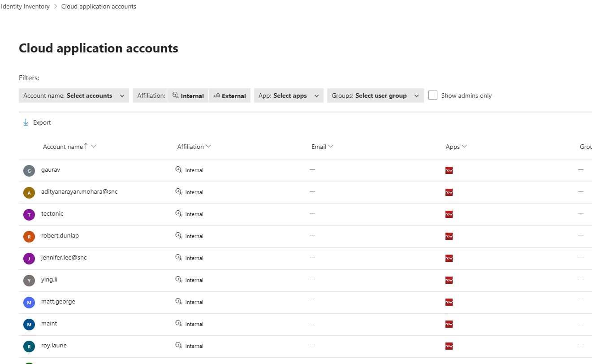Click tectonic's purple avatar icon

pyautogui.click(x=29, y=214)
